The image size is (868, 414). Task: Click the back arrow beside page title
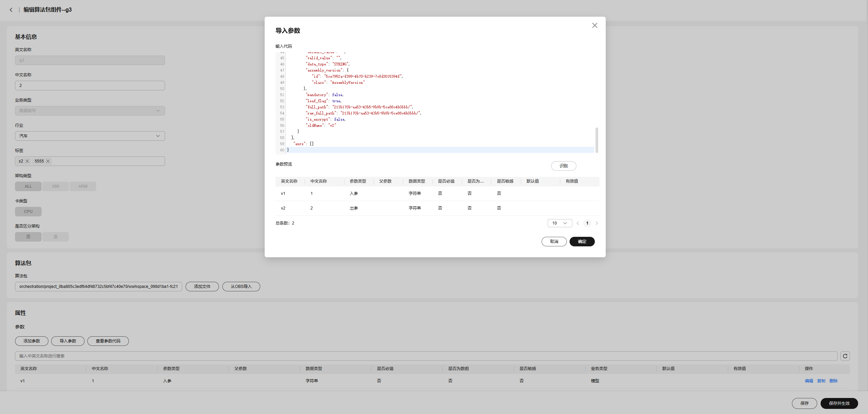click(x=11, y=10)
